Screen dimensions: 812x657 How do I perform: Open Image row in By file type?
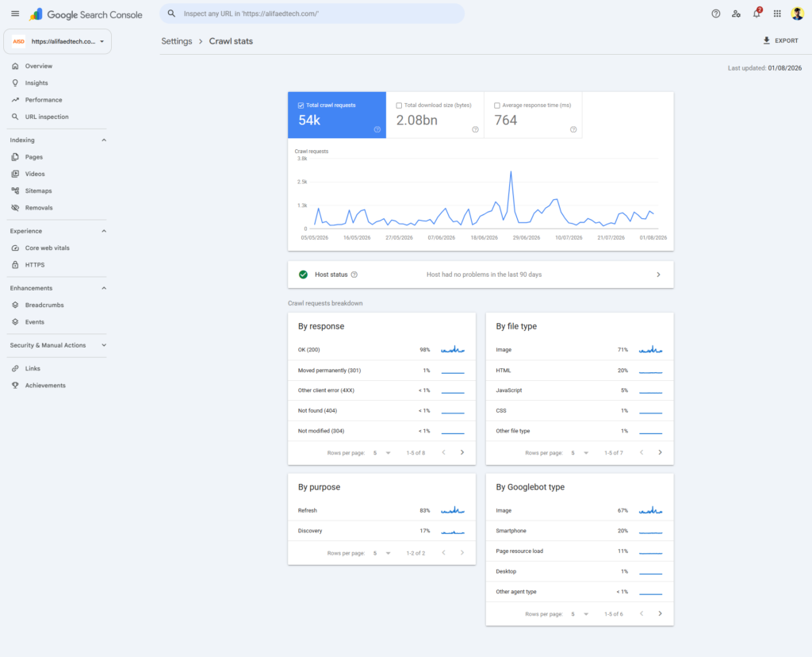click(x=580, y=350)
